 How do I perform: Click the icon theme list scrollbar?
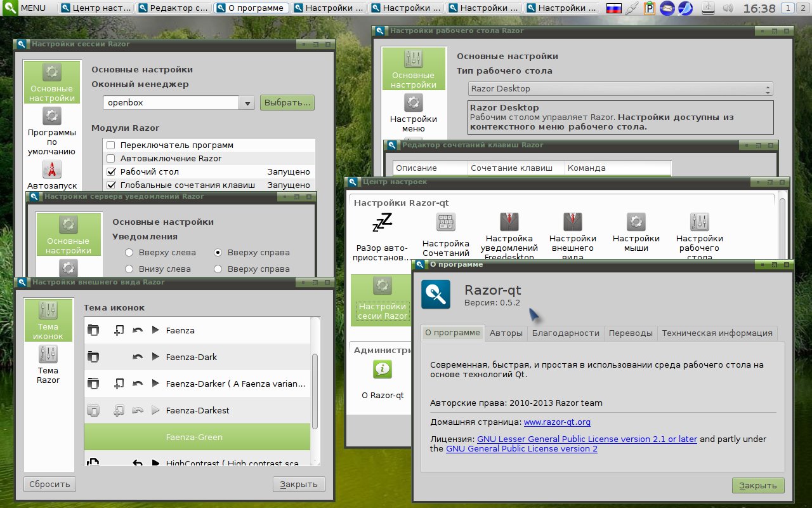click(315, 392)
